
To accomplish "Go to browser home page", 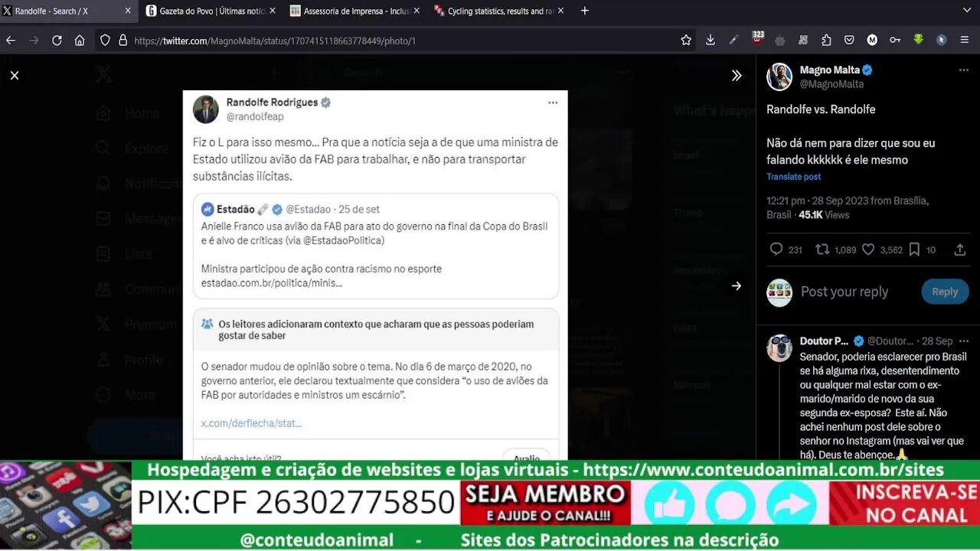I will 80,41.
